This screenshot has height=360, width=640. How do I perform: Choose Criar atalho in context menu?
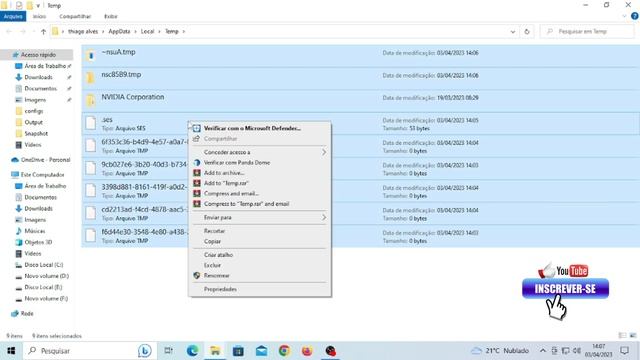pos(260,255)
